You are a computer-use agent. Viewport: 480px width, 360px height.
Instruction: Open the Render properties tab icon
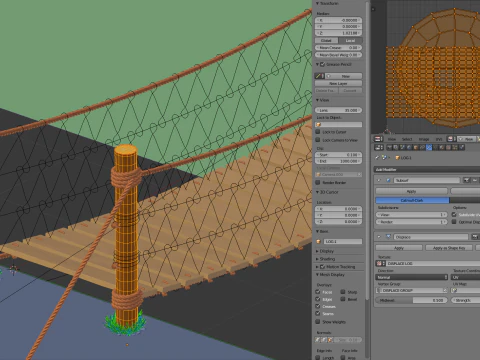point(389,147)
